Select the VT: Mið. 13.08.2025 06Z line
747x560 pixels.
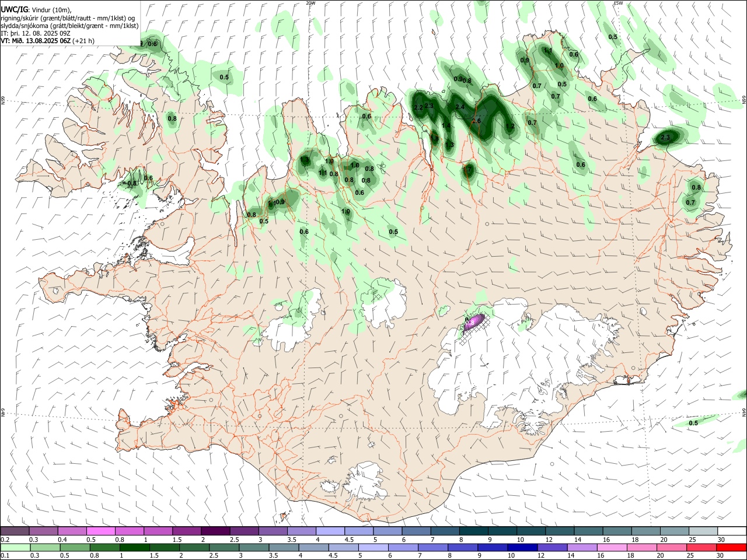pyautogui.click(x=47, y=41)
